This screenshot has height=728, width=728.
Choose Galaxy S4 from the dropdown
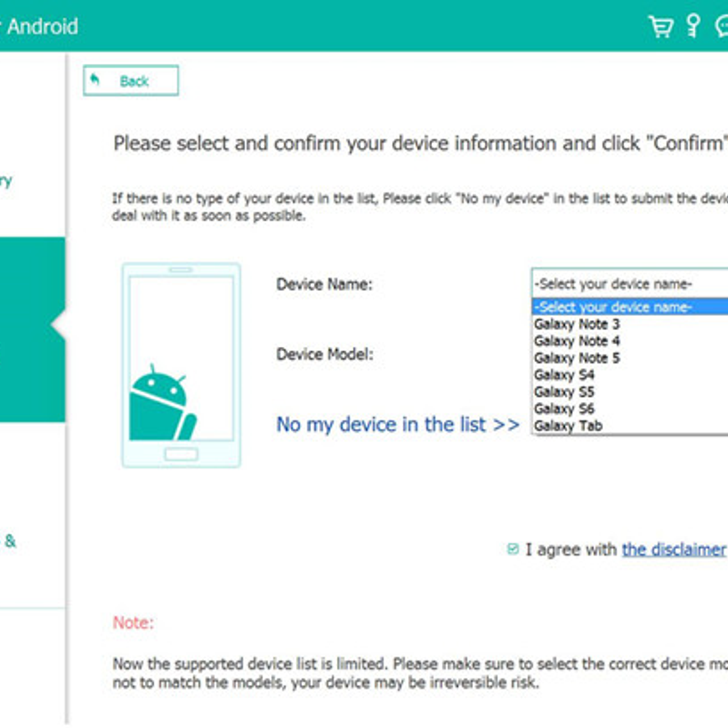point(564,375)
